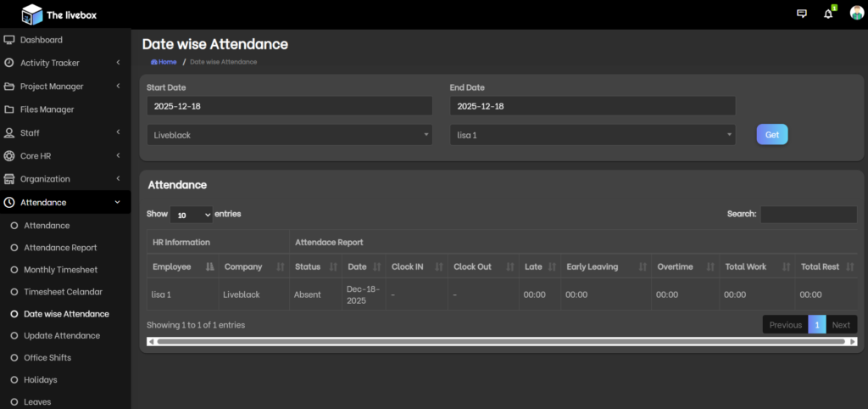This screenshot has width=868, height=409.
Task: Click the notification bell icon
Action: point(828,14)
